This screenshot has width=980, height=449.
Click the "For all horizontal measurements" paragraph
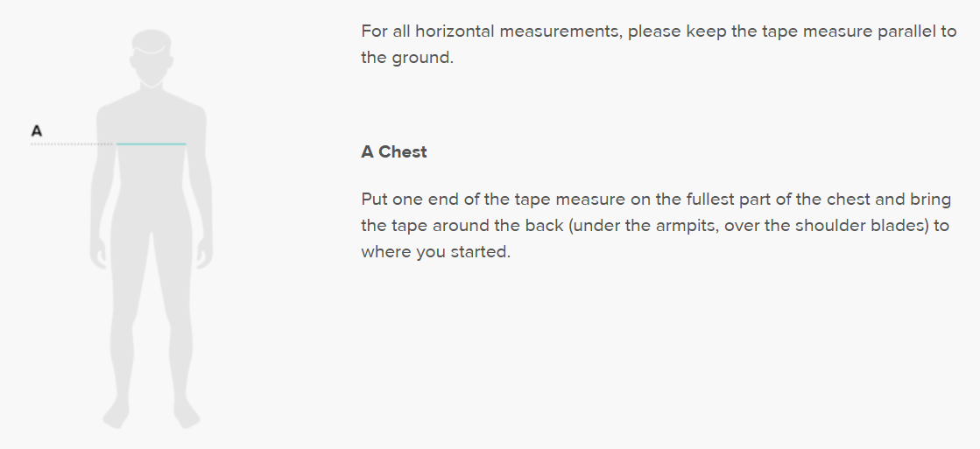tap(659, 46)
